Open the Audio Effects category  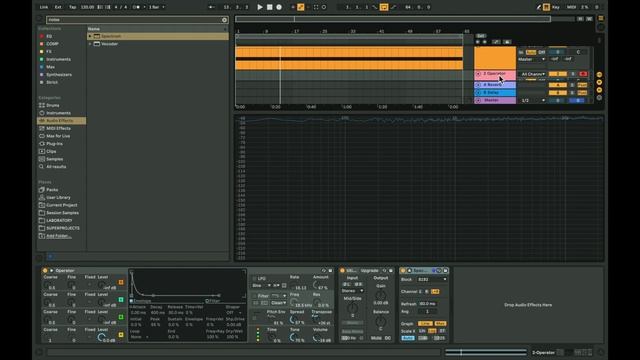(60, 121)
